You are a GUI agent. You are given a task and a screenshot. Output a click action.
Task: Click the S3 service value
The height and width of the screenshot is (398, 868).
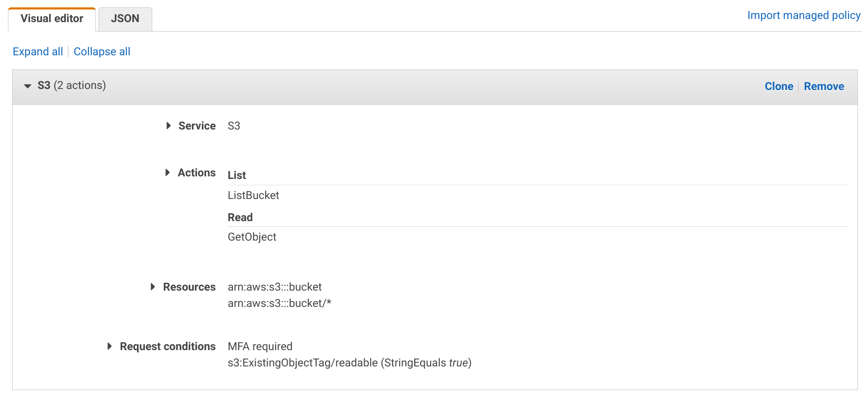pos(234,126)
